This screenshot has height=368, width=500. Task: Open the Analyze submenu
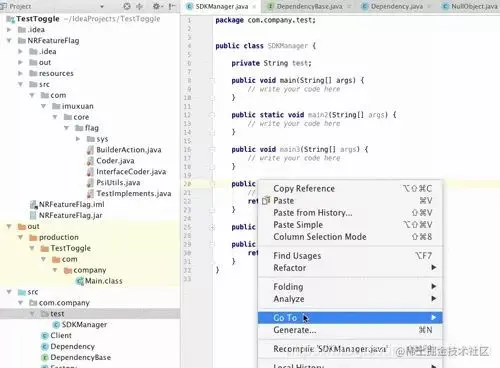[350, 299]
